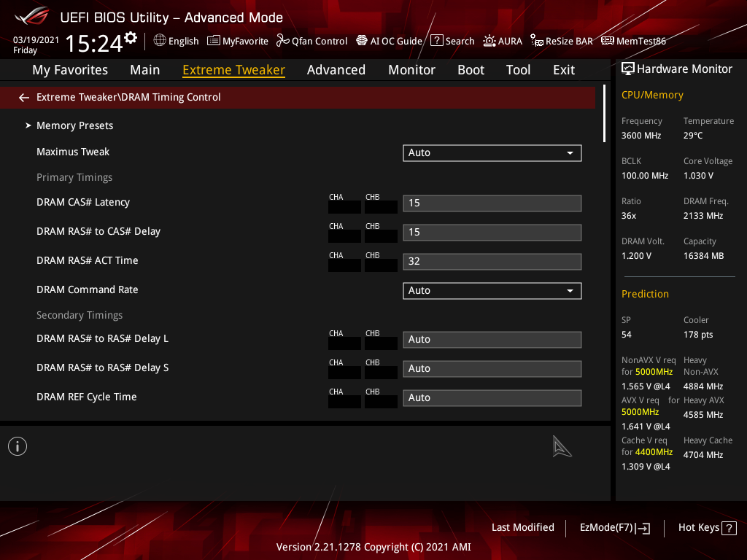
Task: Click the DRAM REF Cycle Time label
Action: point(87,397)
